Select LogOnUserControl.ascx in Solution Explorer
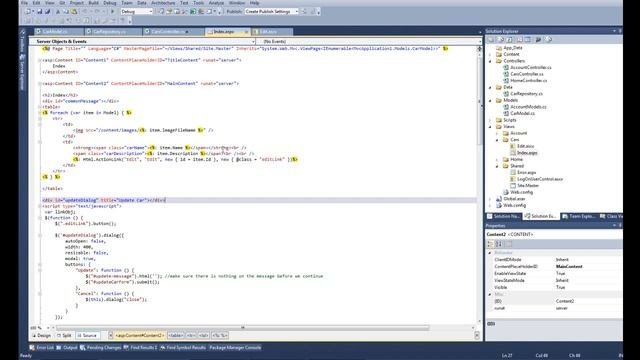The image size is (640, 360). tap(540, 179)
